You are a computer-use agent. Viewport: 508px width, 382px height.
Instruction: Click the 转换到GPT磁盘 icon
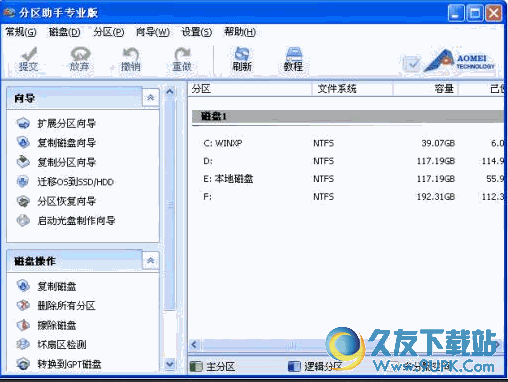pyautogui.click(x=23, y=364)
